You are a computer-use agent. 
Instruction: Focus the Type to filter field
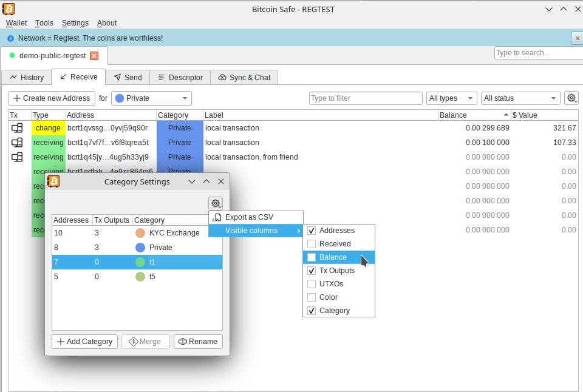click(x=366, y=98)
